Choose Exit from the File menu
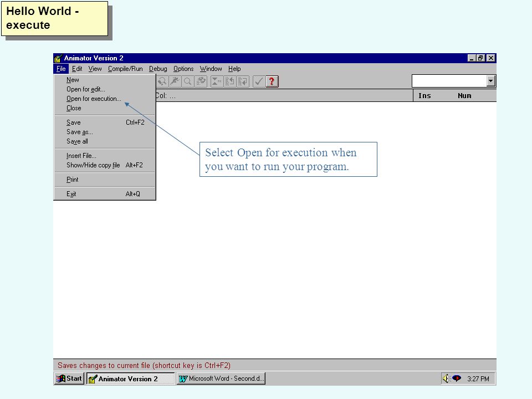The image size is (532, 399). click(x=105, y=194)
